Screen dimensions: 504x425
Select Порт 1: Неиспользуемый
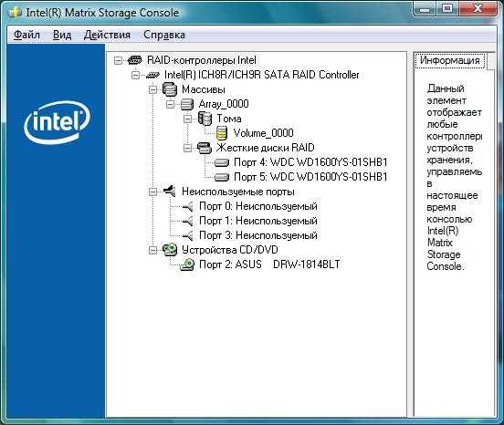point(258,221)
